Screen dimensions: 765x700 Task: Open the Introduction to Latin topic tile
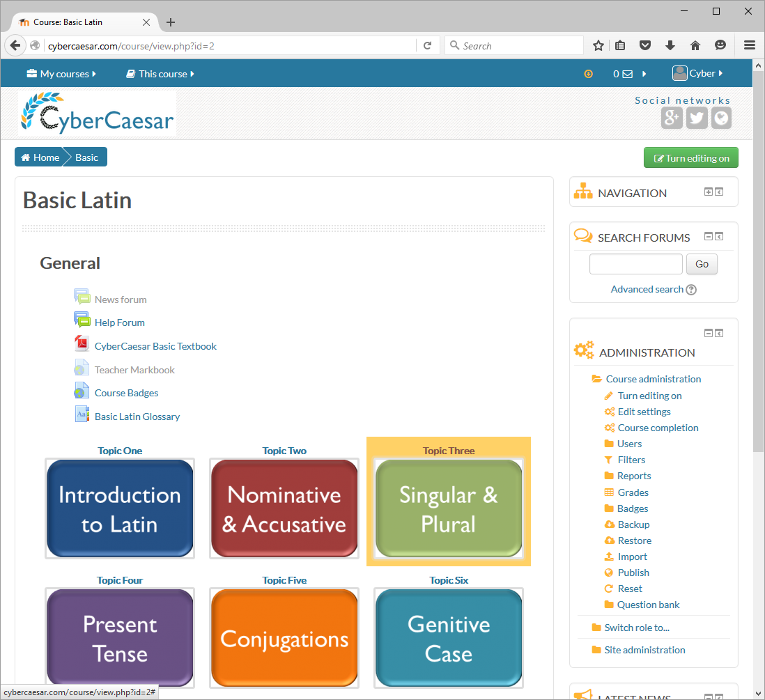[120, 508]
